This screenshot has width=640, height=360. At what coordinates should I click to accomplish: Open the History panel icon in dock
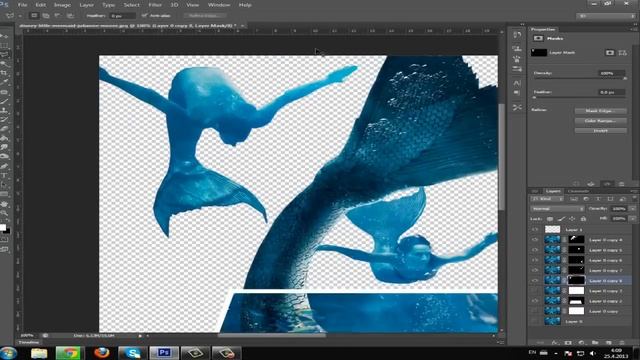coord(517,35)
